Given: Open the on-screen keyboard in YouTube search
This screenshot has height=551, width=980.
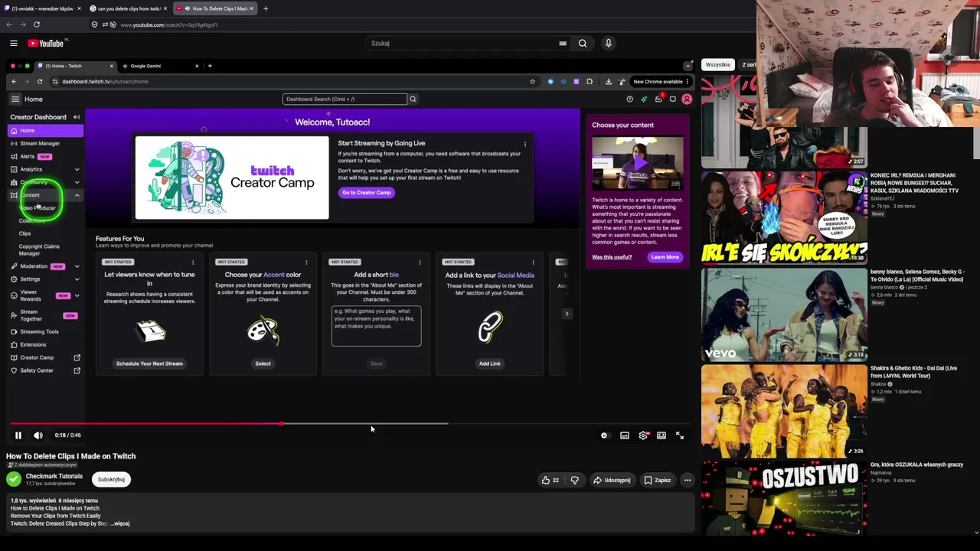Looking at the screenshot, I should 563,44.
